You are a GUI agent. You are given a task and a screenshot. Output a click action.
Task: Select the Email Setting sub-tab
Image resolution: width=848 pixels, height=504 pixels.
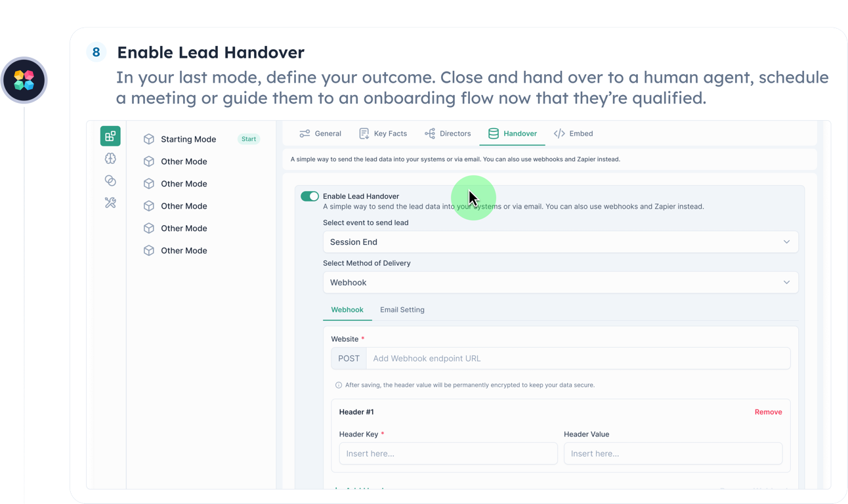click(402, 310)
